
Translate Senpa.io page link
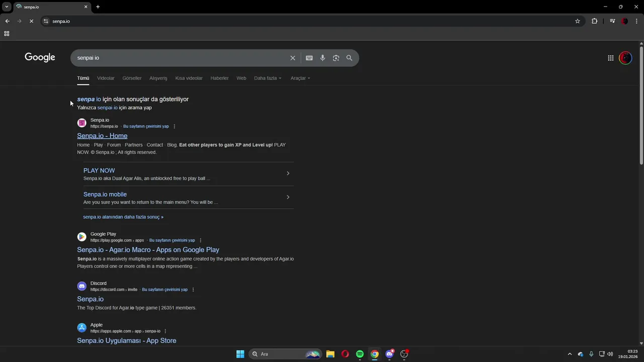click(x=146, y=126)
